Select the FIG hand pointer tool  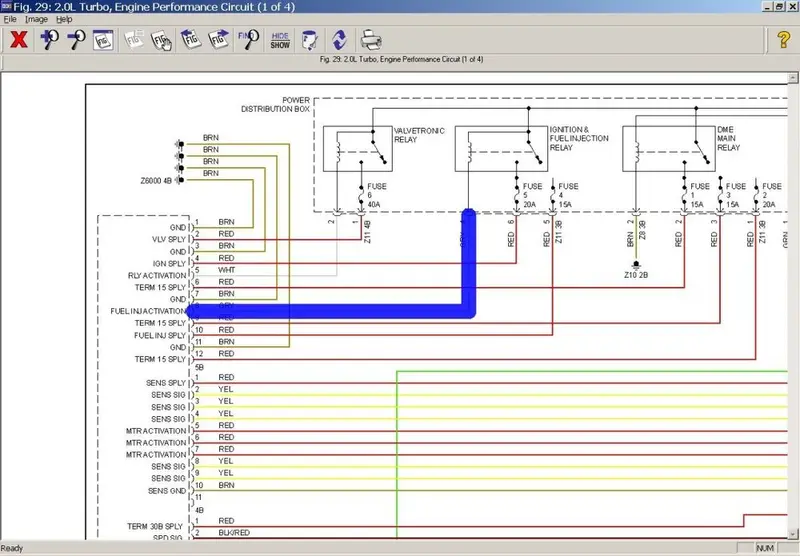point(162,39)
